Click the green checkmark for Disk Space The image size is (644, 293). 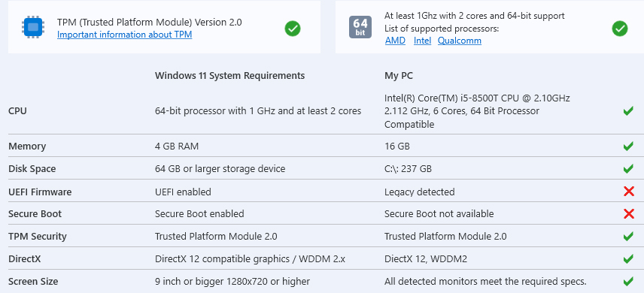[628, 168]
